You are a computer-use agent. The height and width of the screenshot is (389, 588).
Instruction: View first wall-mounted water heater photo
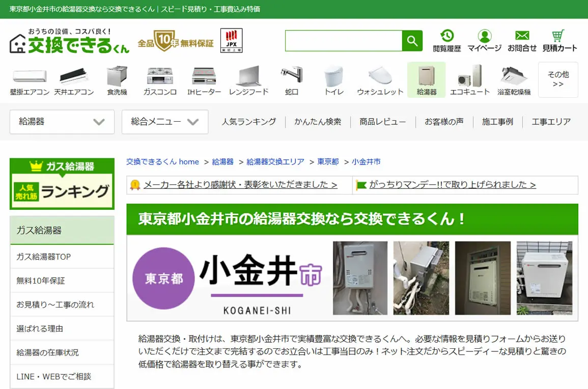click(360, 278)
